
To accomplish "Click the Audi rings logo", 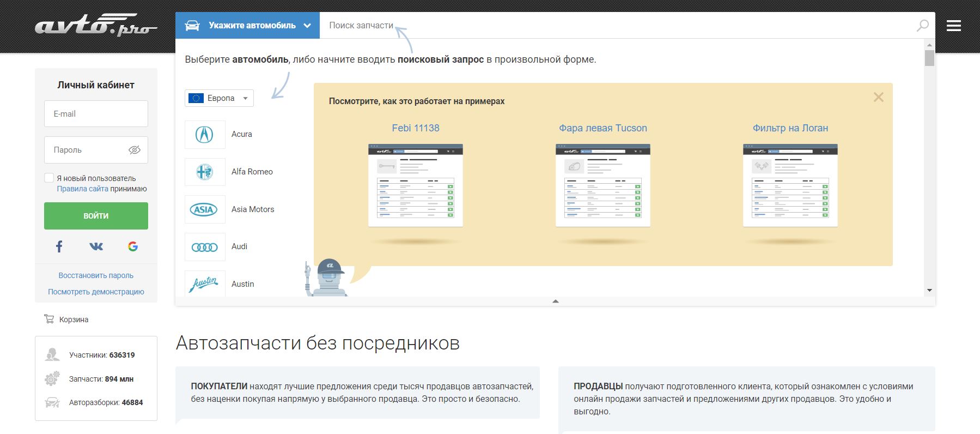I will tap(205, 247).
